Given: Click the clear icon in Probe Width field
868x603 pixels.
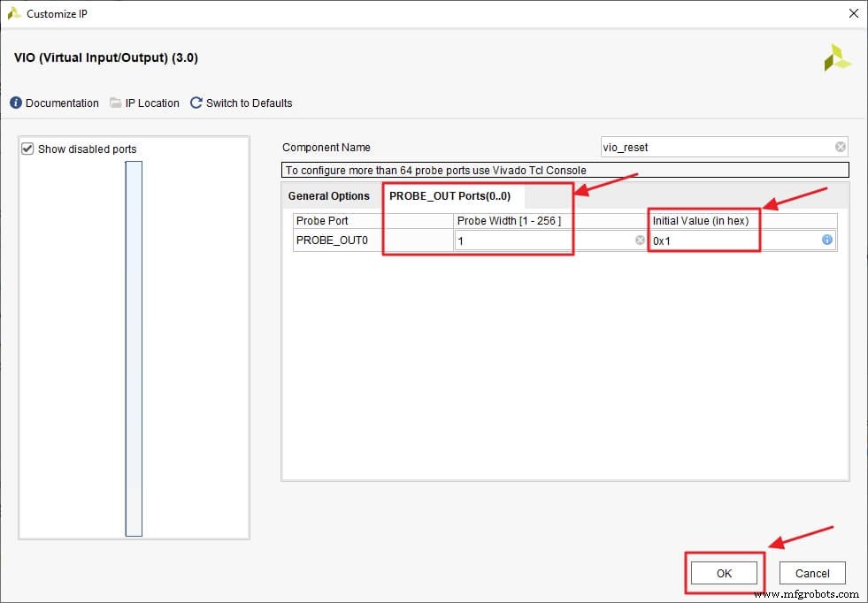Looking at the screenshot, I should click(640, 240).
